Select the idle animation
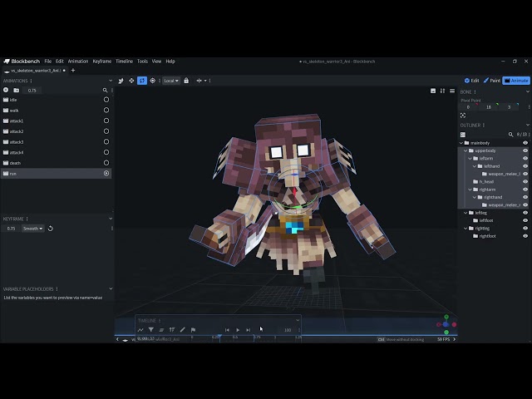Viewport: 532px width, 399px height. coord(56,100)
